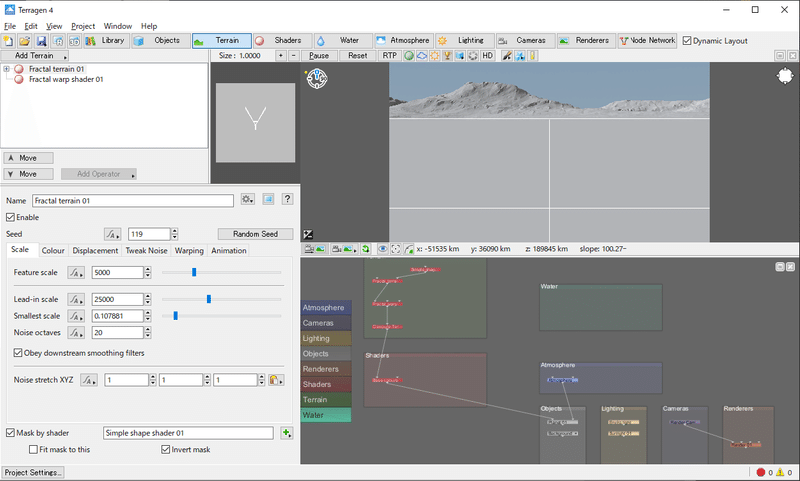Image resolution: width=800 pixels, height=481 pixels.
Task: Open the Render view icon in toolbar
Action: click(58, 41)
